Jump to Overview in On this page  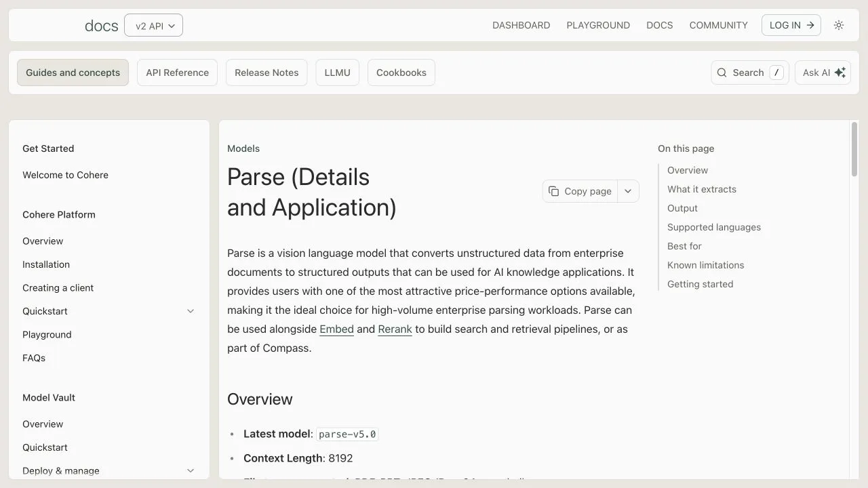point(688,170)
